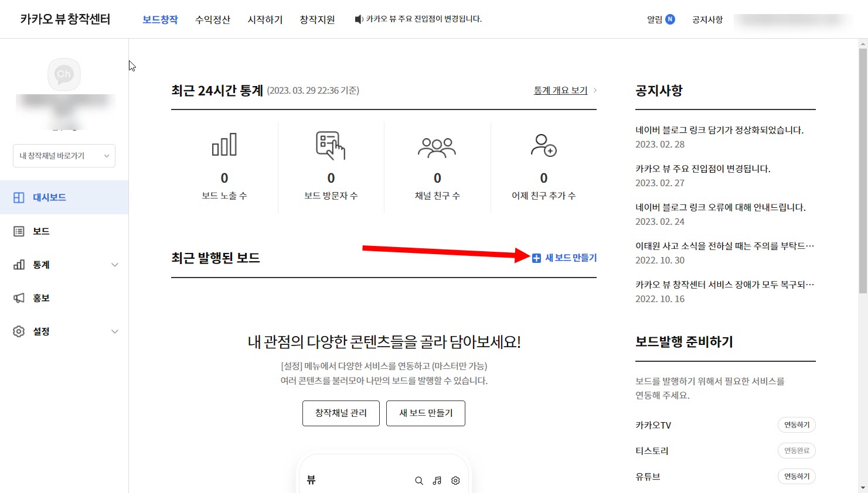The image size is (868, 493).
Task: Click the chevron next to 통계 개요 보기
Action: [x=595, y=90]
